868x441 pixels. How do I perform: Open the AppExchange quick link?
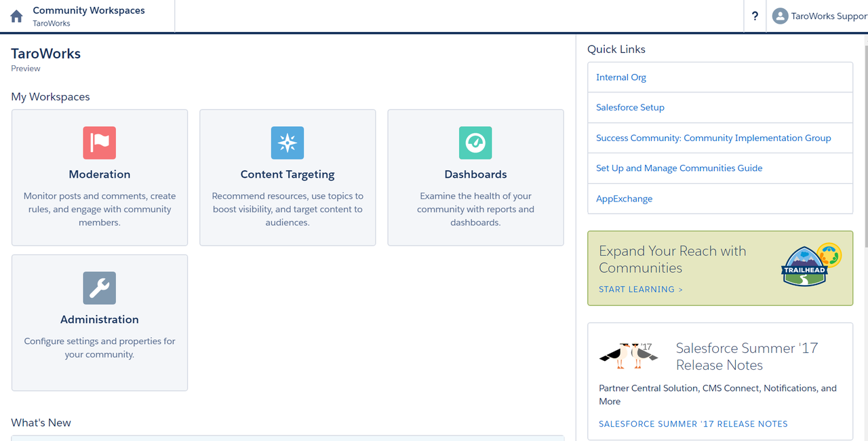pos(624,199)
